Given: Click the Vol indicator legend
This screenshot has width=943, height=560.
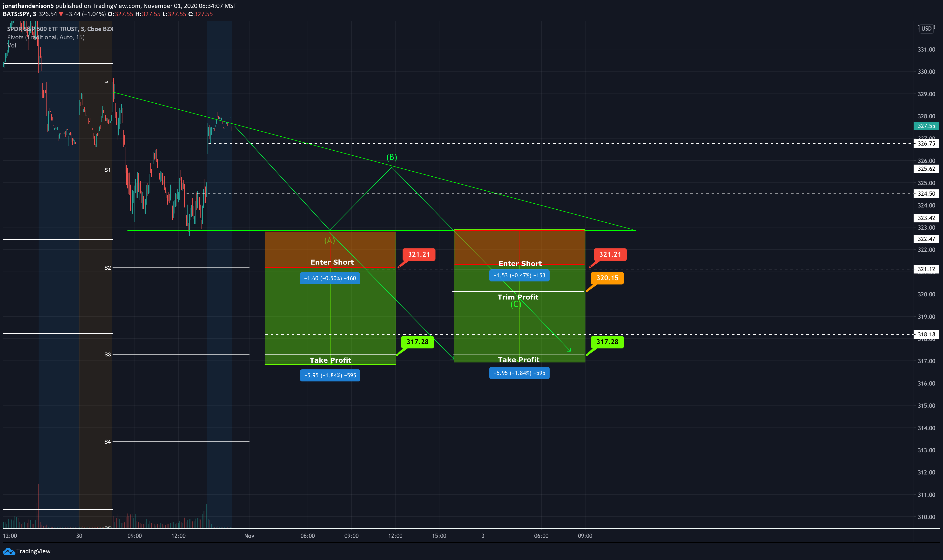Looking at the screenshot, I should 12,46.
